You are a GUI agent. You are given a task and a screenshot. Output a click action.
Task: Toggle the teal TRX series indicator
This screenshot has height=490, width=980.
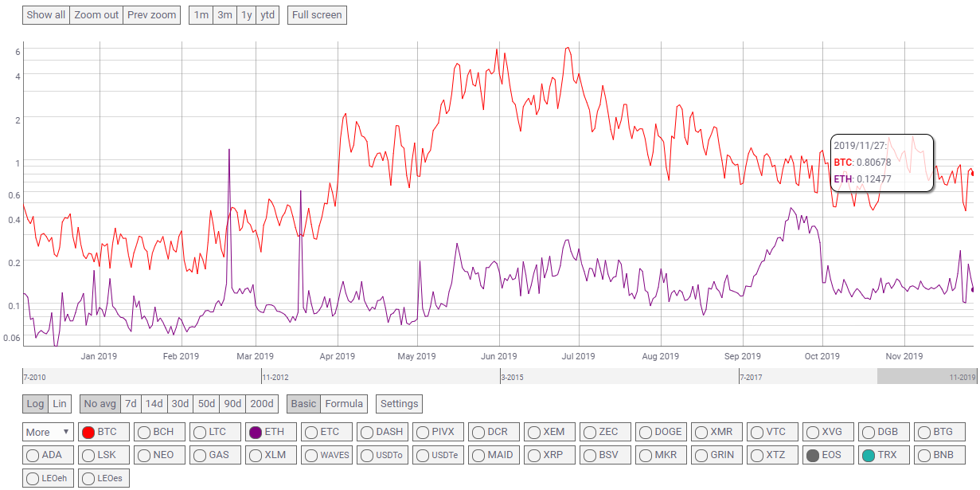869,456
